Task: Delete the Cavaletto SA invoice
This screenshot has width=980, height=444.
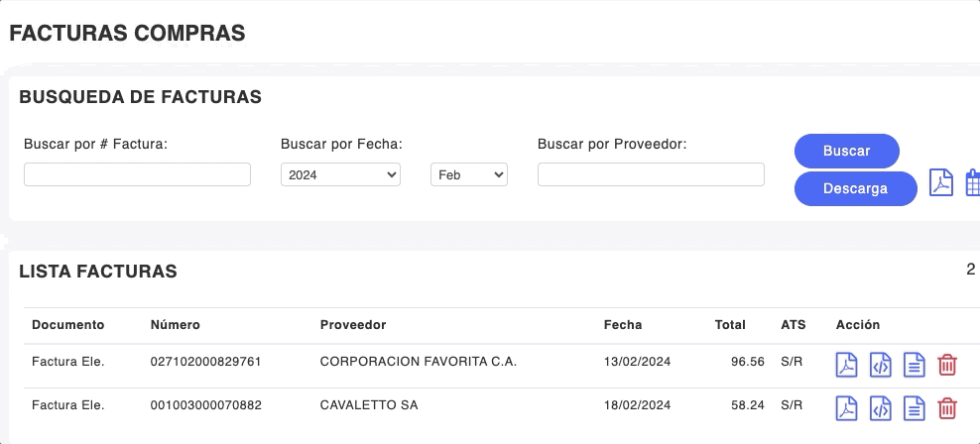Action: 947,407
